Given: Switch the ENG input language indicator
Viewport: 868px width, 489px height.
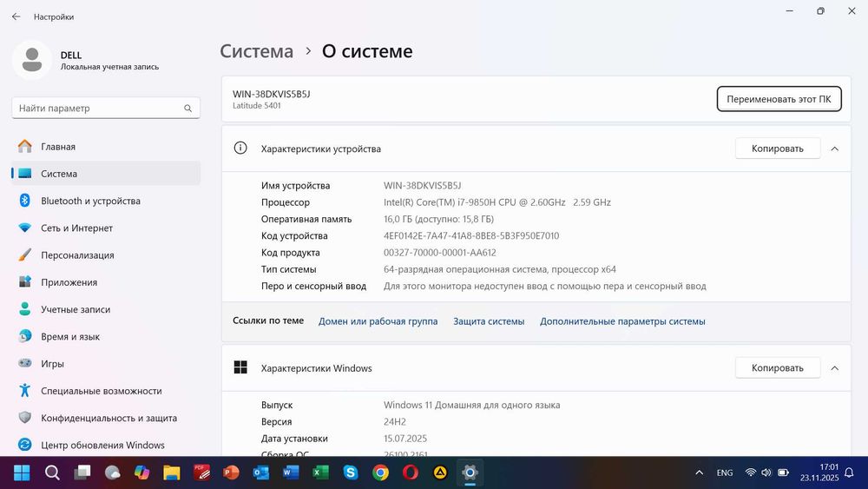Looking at the screenshot, I should (x=725, y=472).
